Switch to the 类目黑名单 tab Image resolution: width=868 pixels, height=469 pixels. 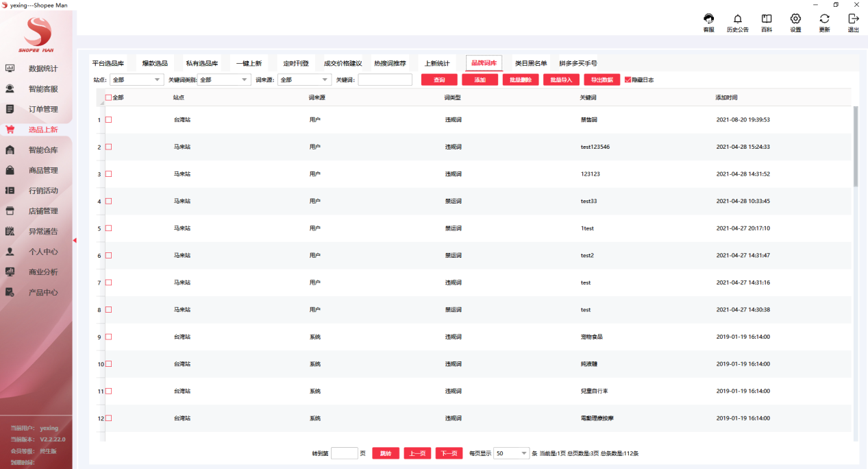[531, 64]
